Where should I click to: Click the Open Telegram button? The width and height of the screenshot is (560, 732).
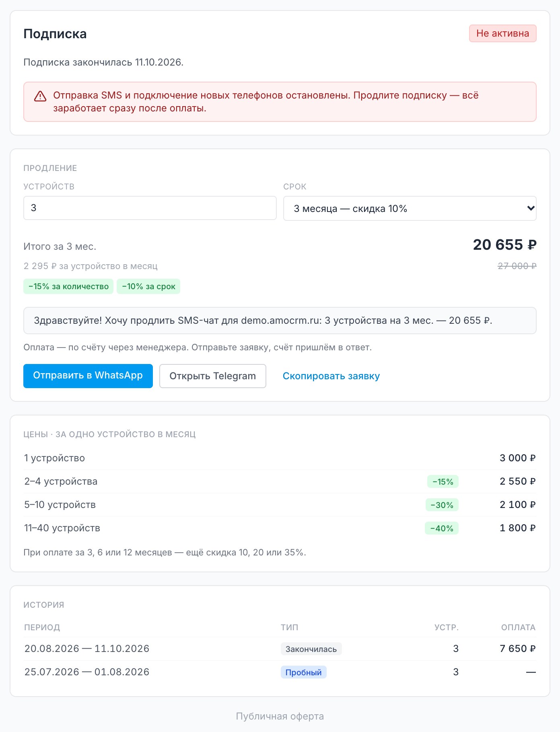tap(213, 376)
